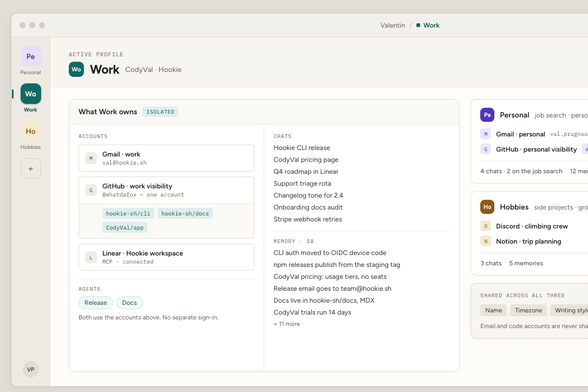Expand memories with '+ 11 more'
This screenshot has width=588, height=392.
tap(286, 324)
